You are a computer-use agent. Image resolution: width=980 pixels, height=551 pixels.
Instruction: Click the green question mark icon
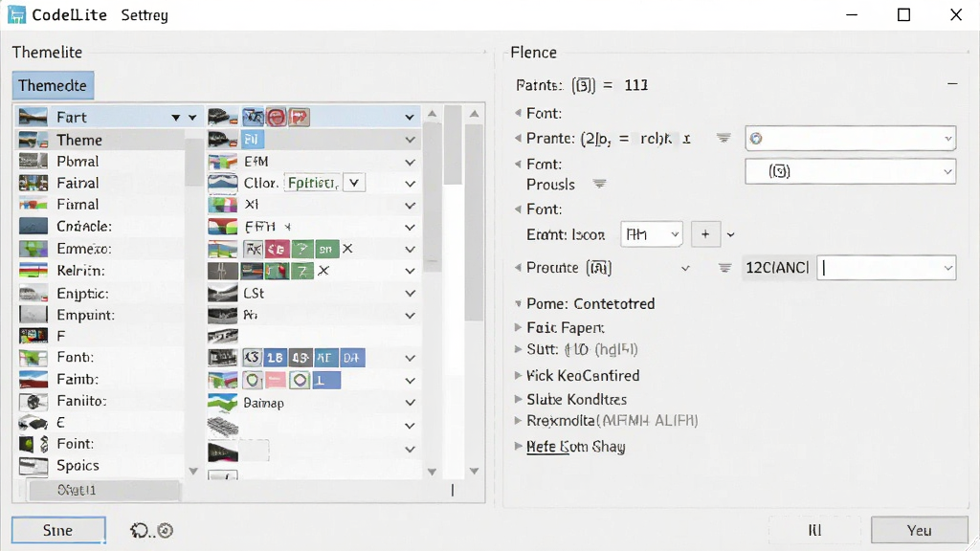coord(301,249)
